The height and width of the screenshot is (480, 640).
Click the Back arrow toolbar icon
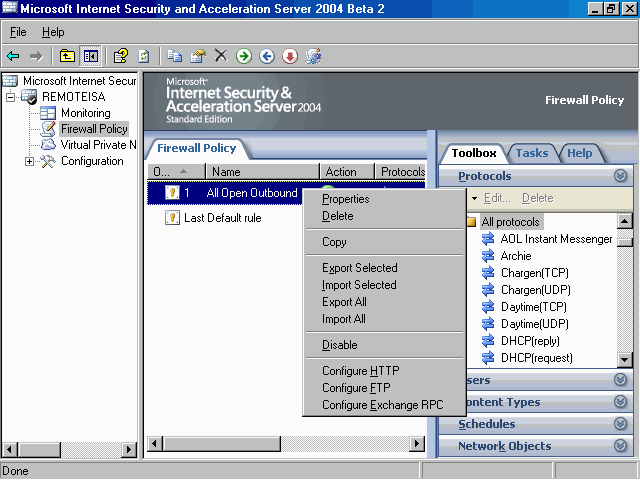click(x=13, y=56)
